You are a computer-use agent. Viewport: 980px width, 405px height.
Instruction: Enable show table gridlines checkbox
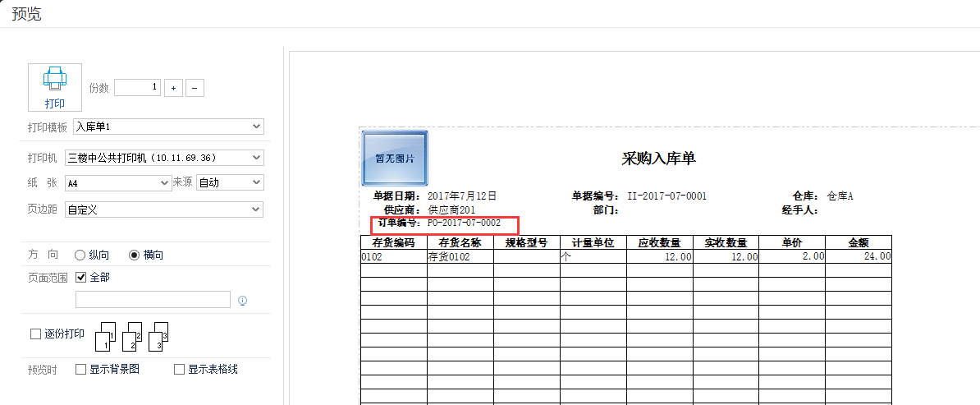click(x=179, y=370)
